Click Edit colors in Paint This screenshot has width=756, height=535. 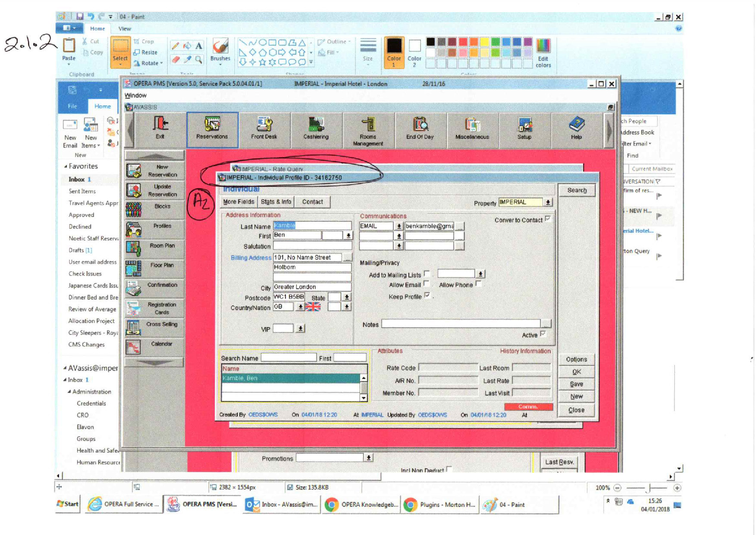[543, 53]
